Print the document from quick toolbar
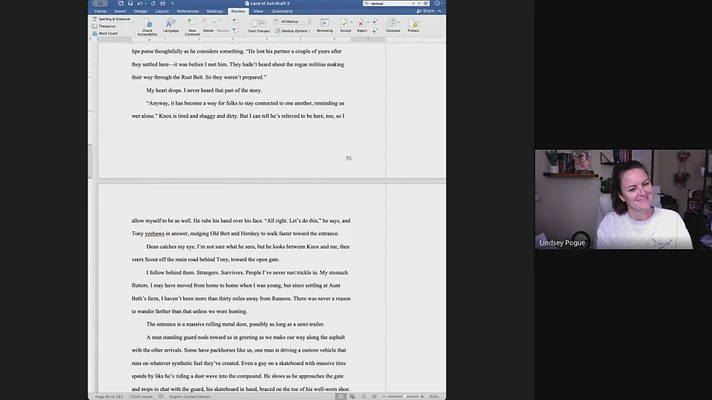The height and width of the screenshot is (400, 712). pyautogui.click(x=163, y=4)
